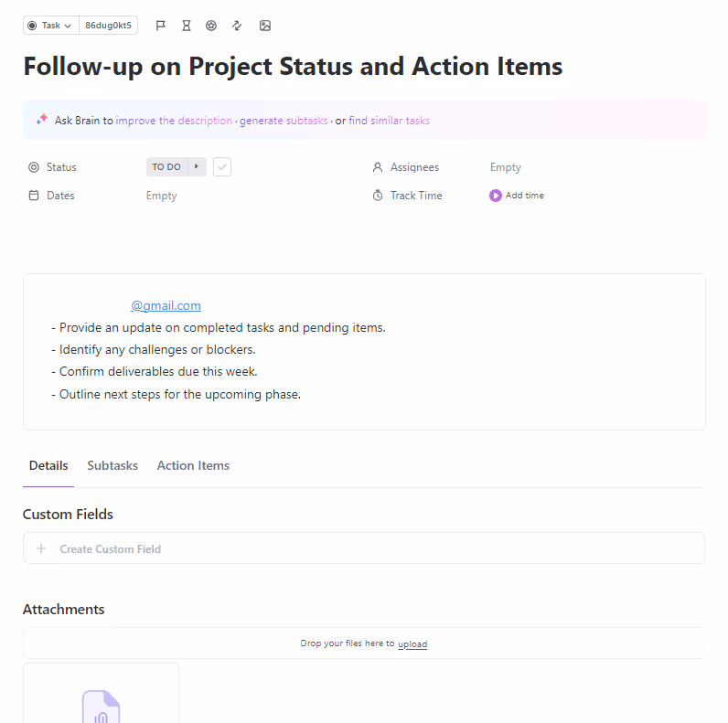
Task: Click the circled star icon in header
Action: tap(211, 26)
